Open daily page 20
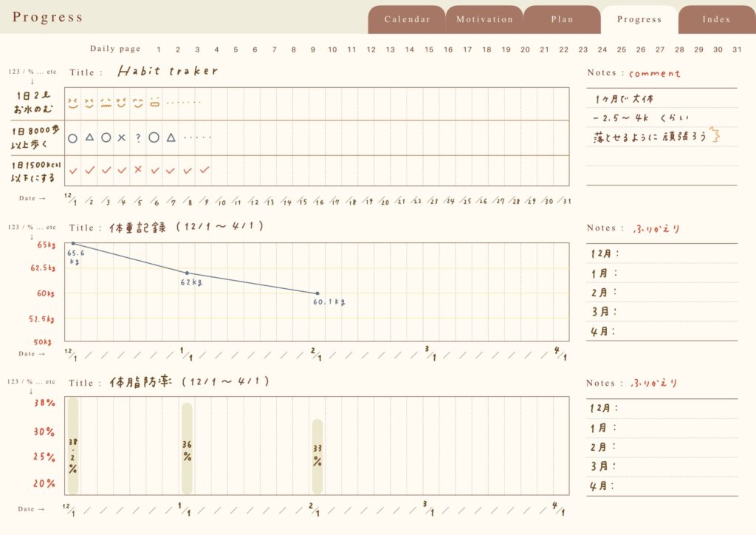756x535 pixels. point(525,50)
